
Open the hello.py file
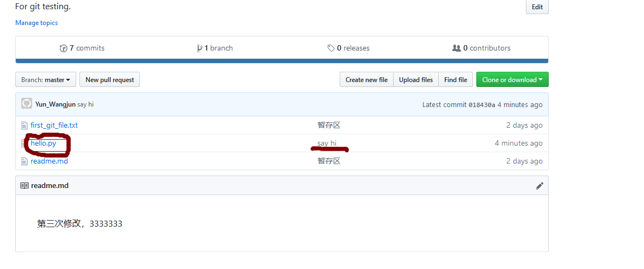43,143
